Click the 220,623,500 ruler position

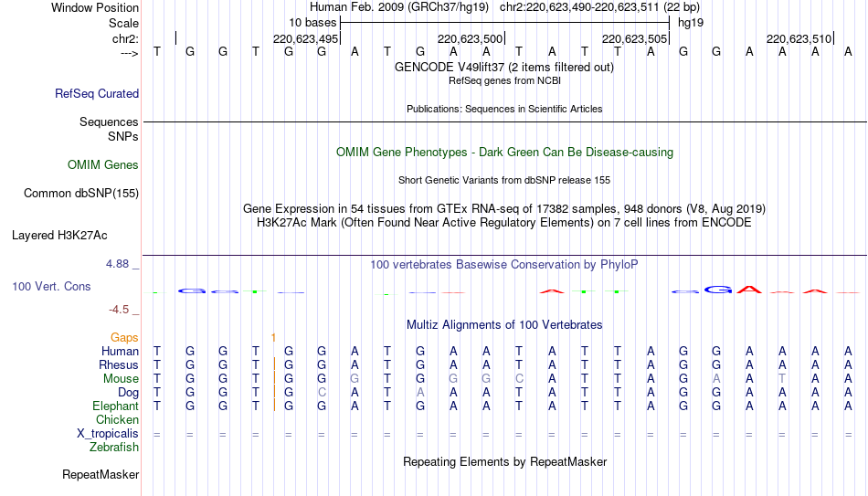pyautogui.click(x=470, y=38)
